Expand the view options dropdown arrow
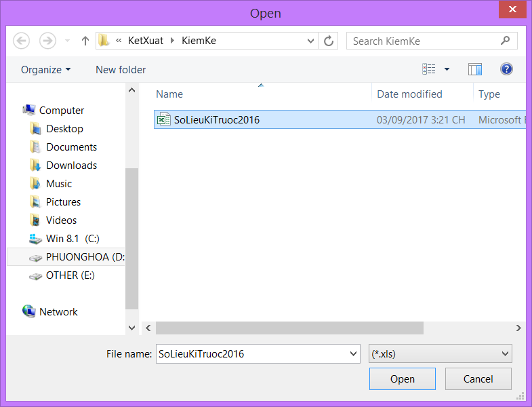Image resolution: width=532 pixels, height=407 pixels. pyautogui.click(x=447, y=69)
